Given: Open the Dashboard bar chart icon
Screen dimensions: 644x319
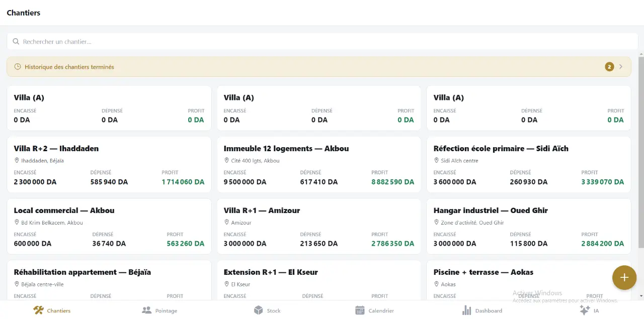Looking at the screenshot, I should (466, 310).
